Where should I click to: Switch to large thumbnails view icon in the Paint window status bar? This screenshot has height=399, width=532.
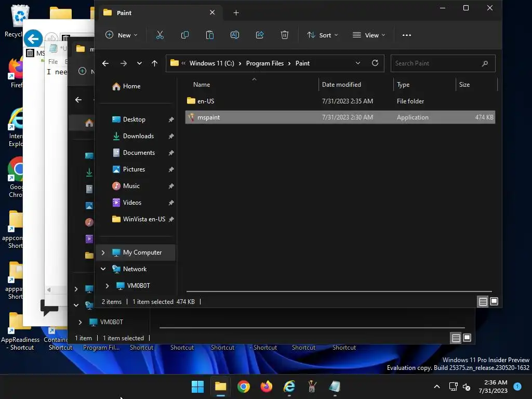[494, 301]
